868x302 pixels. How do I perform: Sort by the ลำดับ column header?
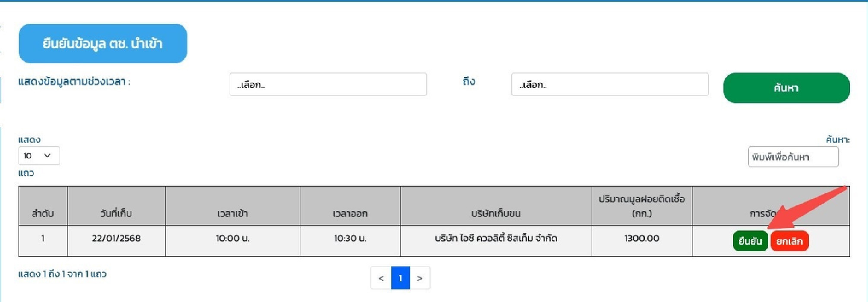43,206
